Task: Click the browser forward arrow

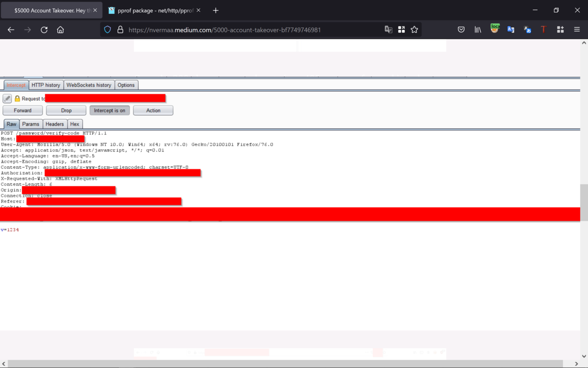Action: pos(27,30)
